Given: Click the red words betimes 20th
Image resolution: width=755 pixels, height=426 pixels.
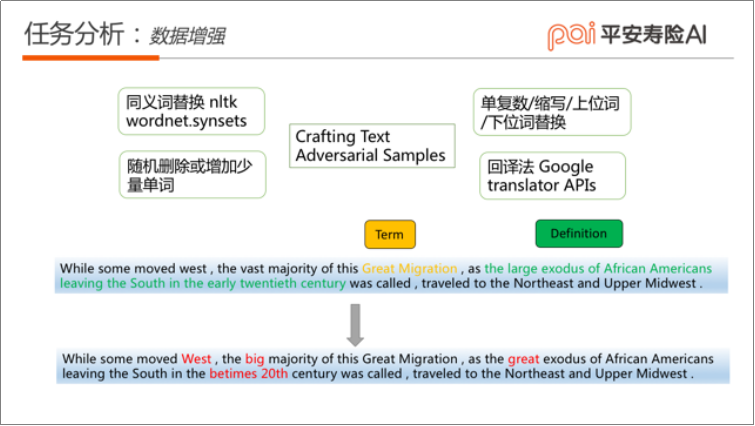Looking at the screenshot, I should click(x=248, y=374).
